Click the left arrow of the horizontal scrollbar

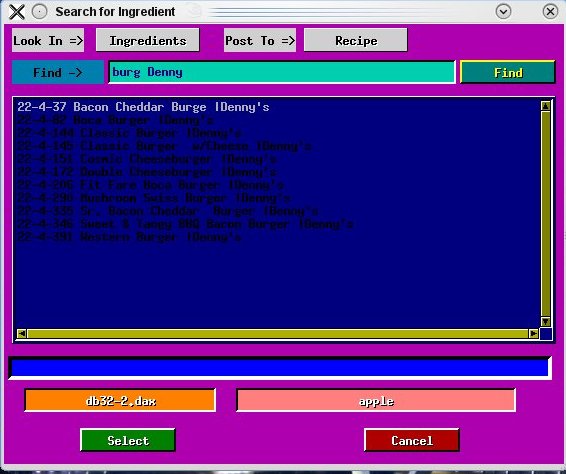[x=22, y=334]
